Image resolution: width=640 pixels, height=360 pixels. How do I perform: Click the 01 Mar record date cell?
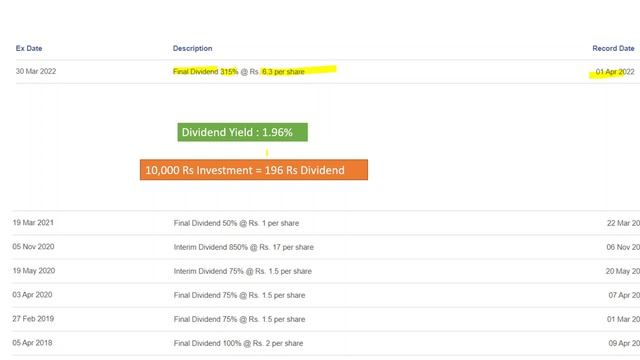coord(623,319)
